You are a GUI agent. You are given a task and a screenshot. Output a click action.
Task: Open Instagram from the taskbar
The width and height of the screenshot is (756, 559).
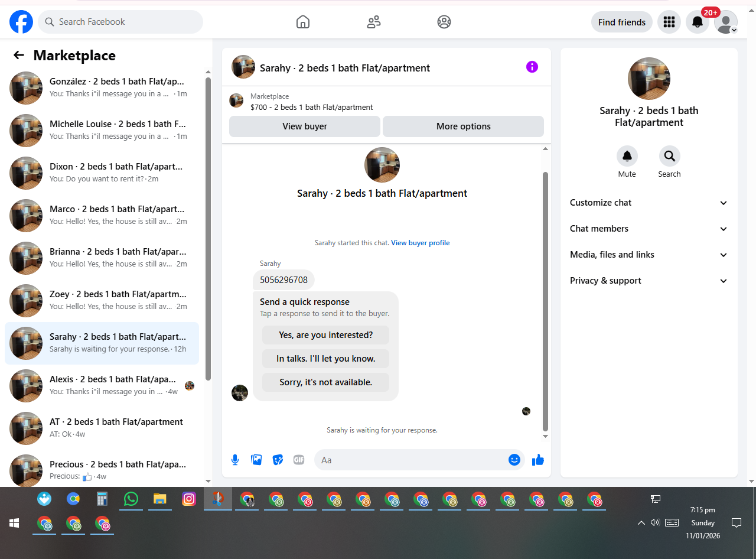(189, 499)
